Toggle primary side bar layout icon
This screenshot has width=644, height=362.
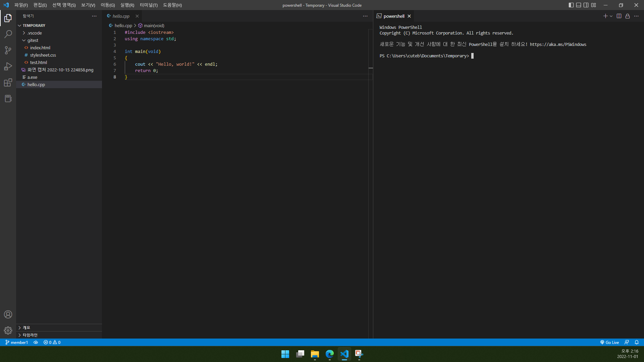pyautogui.click(x=571, y=5)
